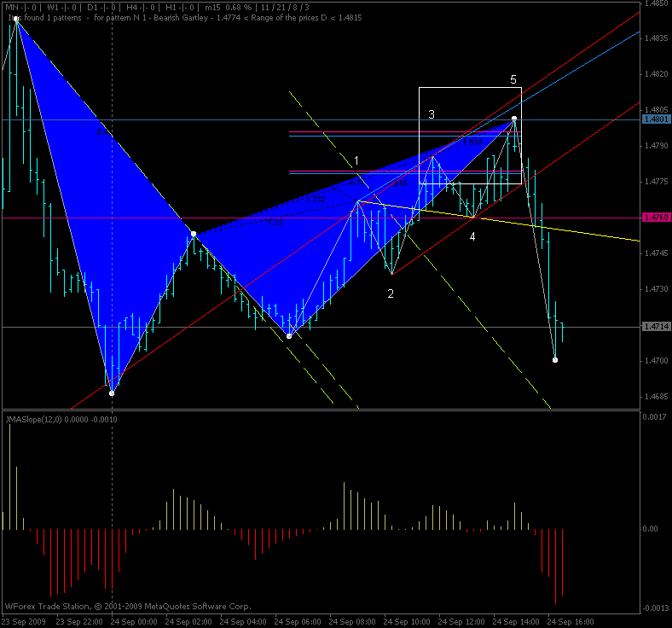Select the magenta 1.4760 price tag
The width and height of the screenshot is (672, 628).
pyautogui.click(x=655, y=218)
